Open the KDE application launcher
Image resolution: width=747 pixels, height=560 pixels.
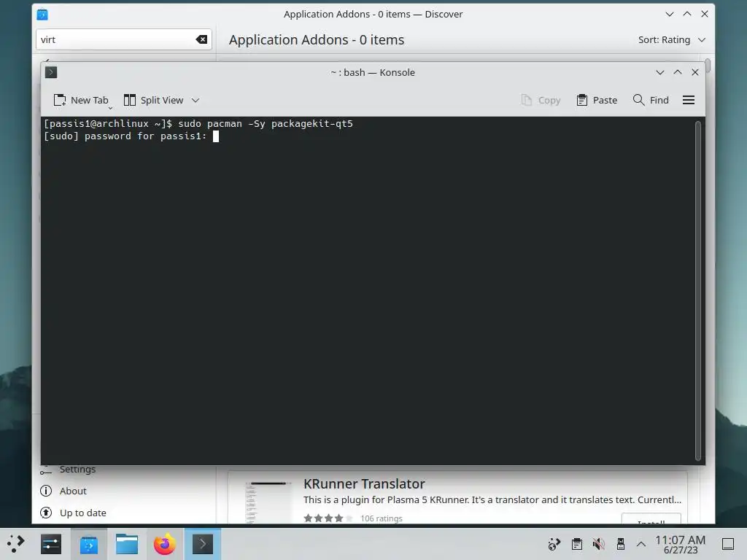point(16,544)
